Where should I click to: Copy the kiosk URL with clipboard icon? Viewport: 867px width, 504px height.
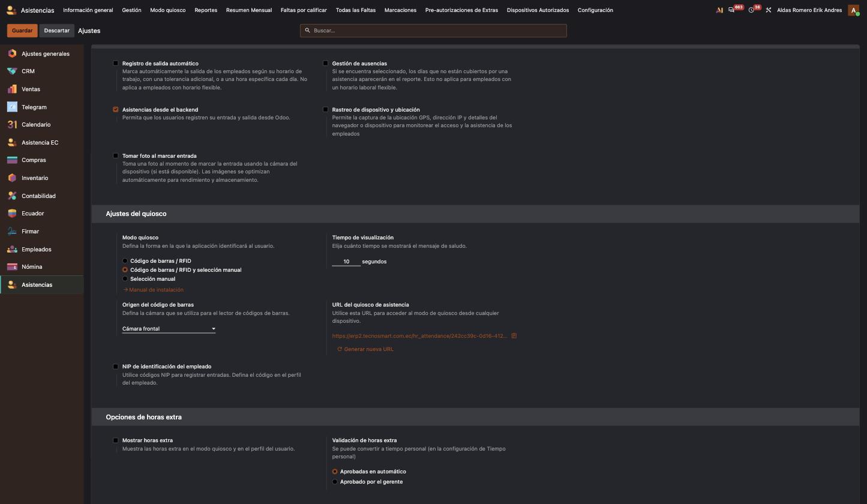[514, 336]
